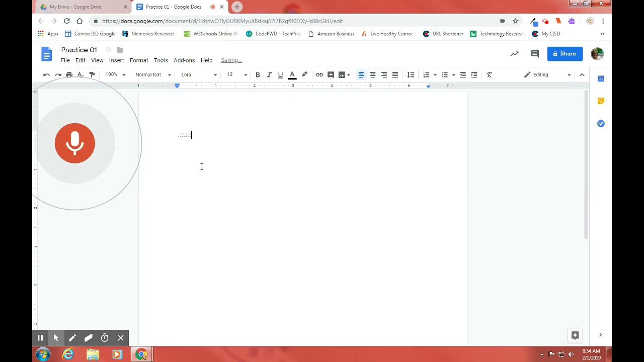Click the Insert link icon

(319, 75)
